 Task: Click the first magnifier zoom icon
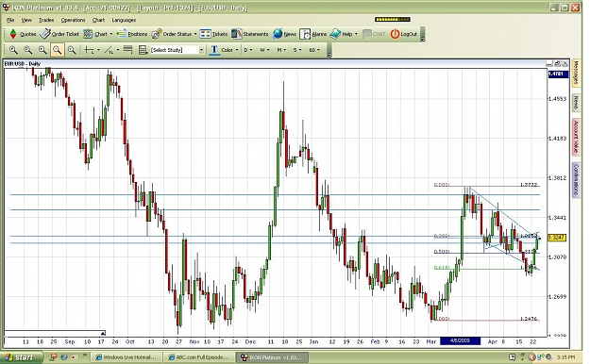point(13,50)
